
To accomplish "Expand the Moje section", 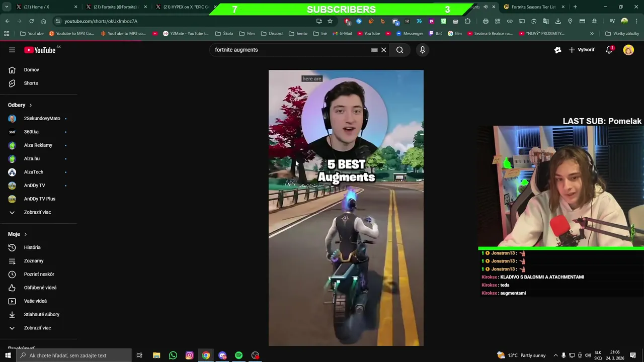I will point(18,234).
